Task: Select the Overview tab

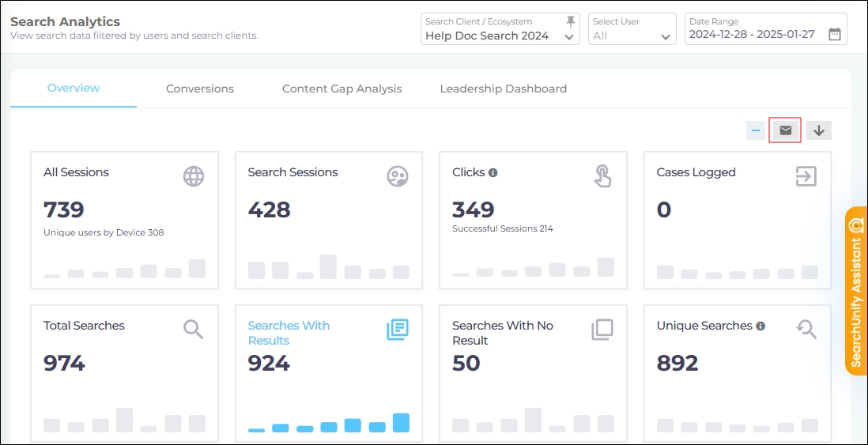Action: [x=74, y=89]
